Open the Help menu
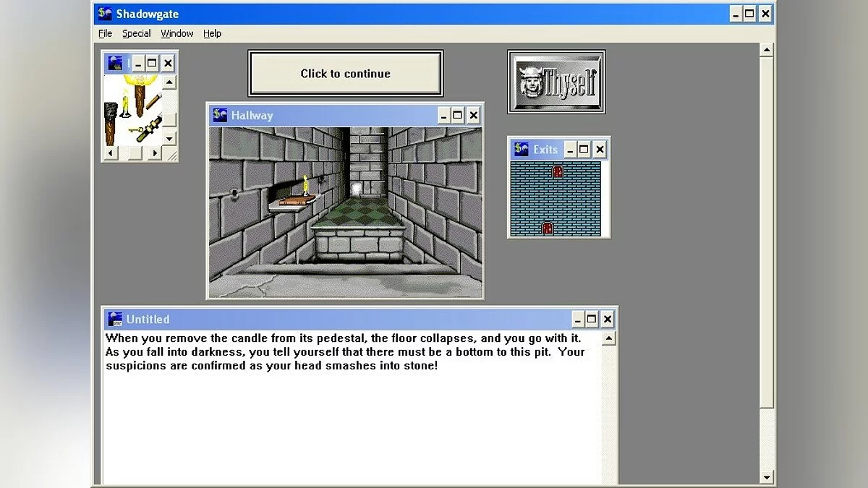868x488 pixels. (212, 33)
